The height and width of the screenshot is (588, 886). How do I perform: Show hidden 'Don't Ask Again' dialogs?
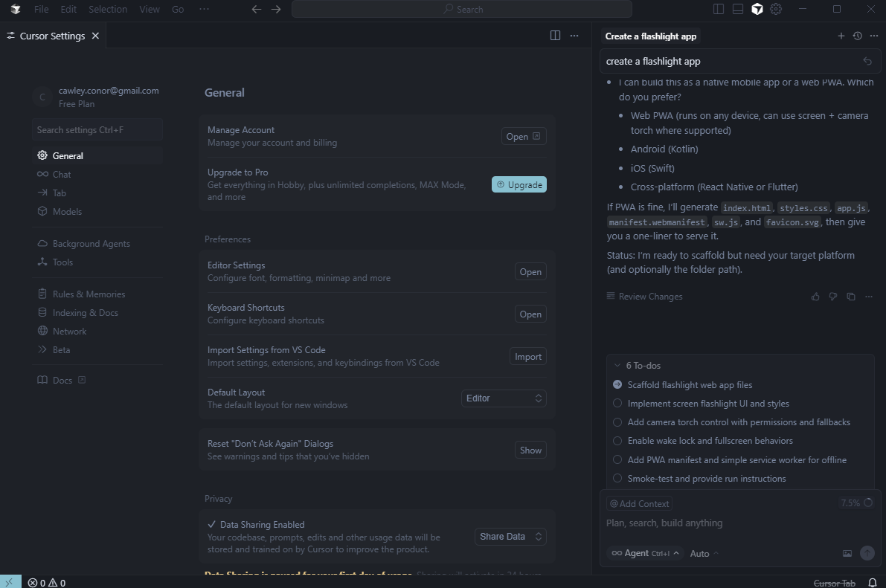click(530, 450)
